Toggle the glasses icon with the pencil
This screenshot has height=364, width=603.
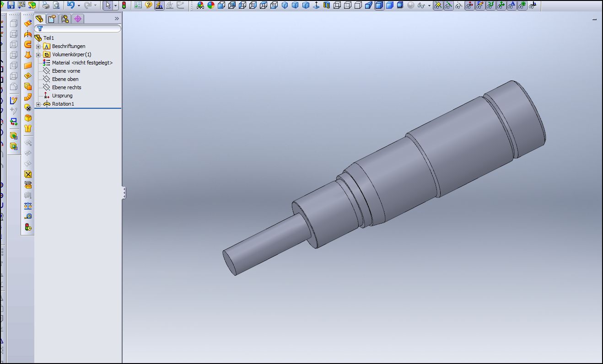[x=480, y=5]
